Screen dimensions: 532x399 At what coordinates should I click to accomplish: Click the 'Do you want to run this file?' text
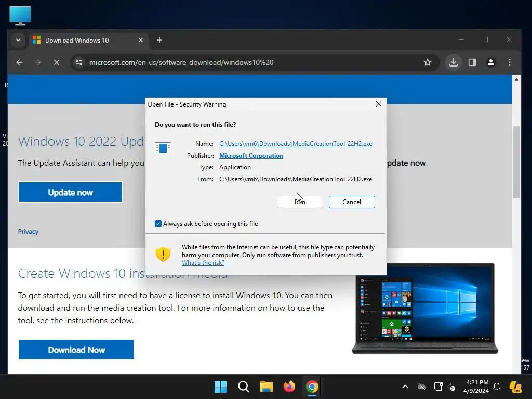[195, 125]
